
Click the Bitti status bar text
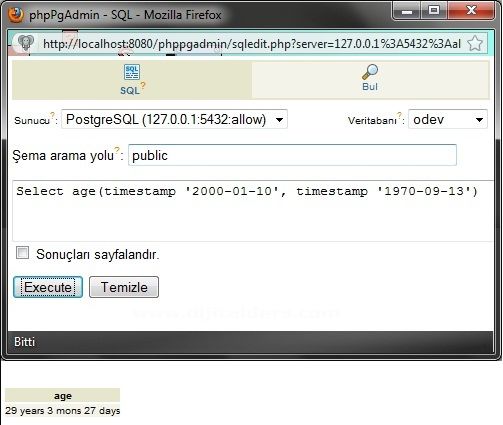(x=24, y=342)
